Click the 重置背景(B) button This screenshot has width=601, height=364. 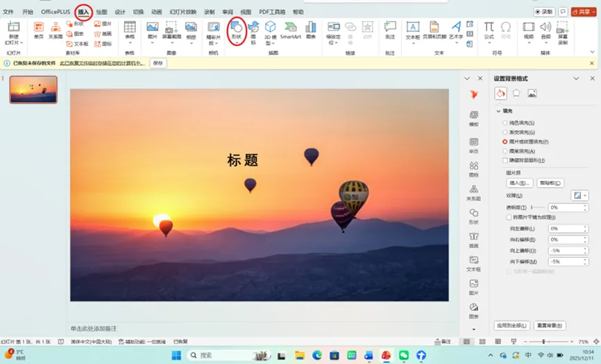550,325
